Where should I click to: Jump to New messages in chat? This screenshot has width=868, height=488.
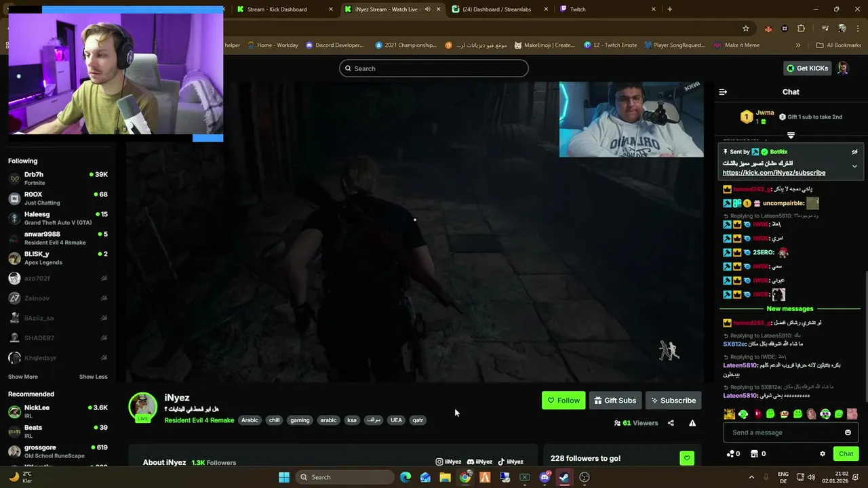pos(790,309)
